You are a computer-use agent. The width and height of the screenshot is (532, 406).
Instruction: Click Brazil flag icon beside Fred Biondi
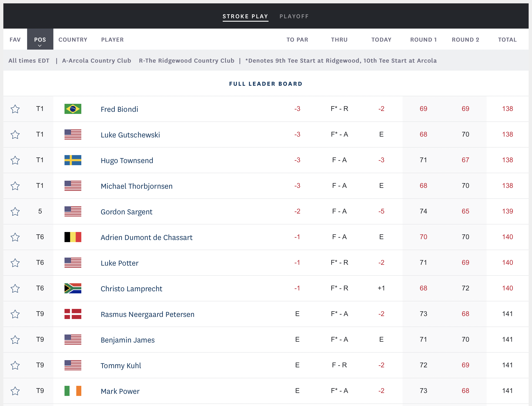[x=73, y=109]
